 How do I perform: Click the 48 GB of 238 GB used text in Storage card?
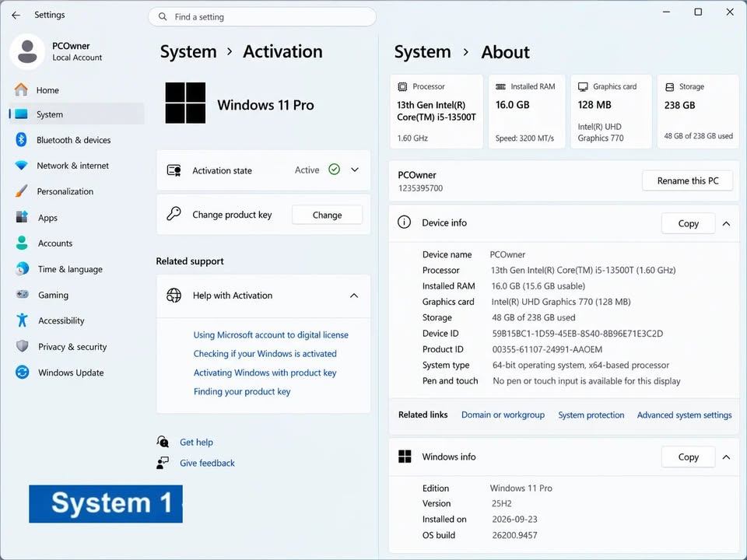tap(699, 135)
